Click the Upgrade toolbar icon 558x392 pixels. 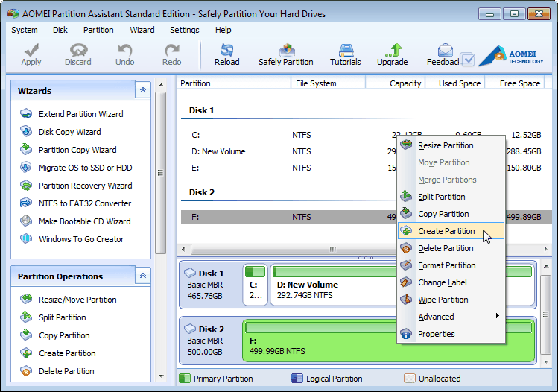tap(393, 51)
